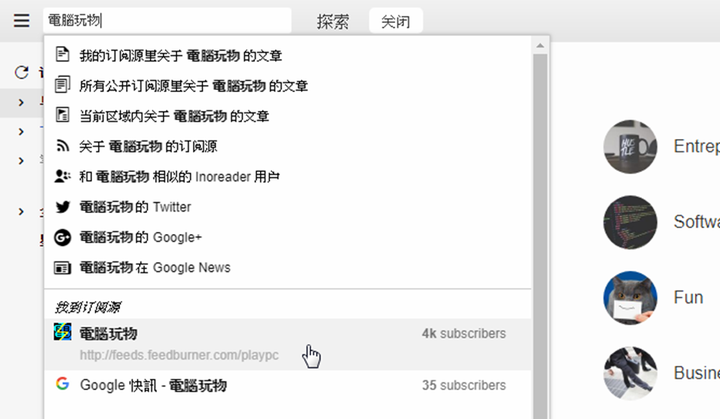Click the Software category label

[x=697, y=222]
